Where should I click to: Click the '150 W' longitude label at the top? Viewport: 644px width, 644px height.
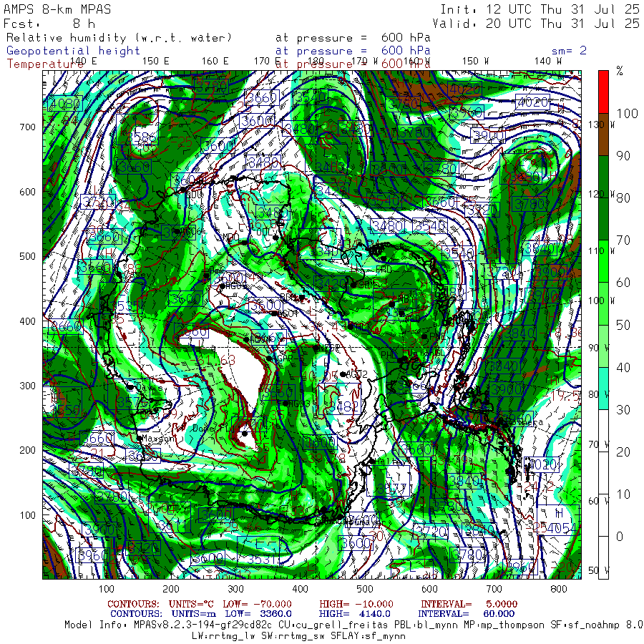click(475, 61)
